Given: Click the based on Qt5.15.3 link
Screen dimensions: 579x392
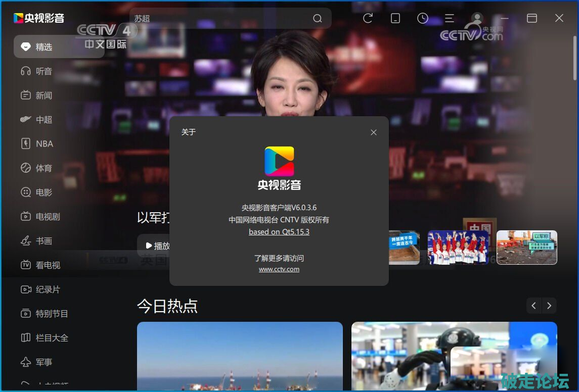Looking at the screenshot, I should pos(279,232).
